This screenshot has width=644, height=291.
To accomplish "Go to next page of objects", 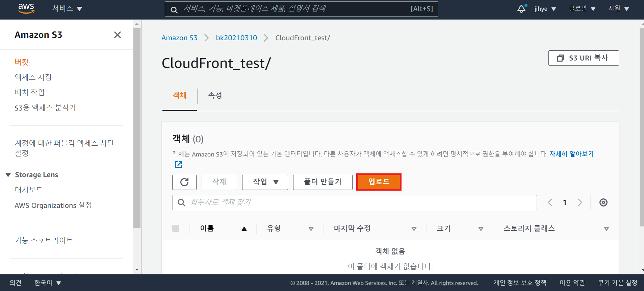I will tap(580, 202).
